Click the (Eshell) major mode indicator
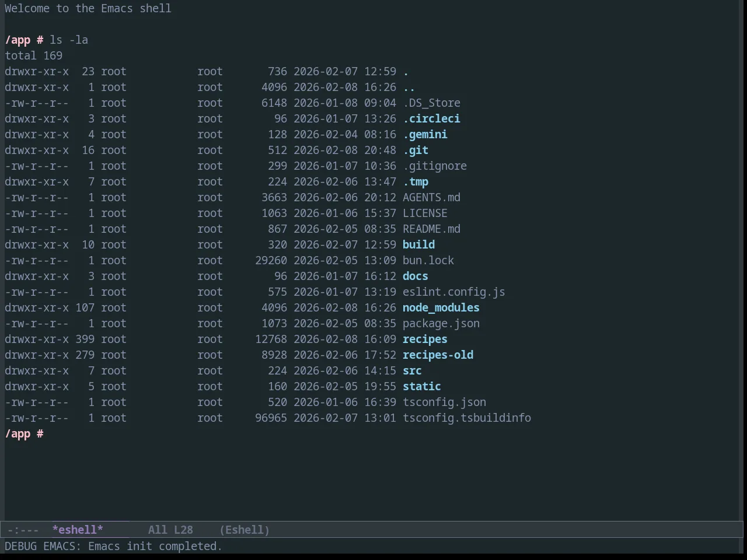The height and width of the screenshot is (560, 747). (245, 530)
